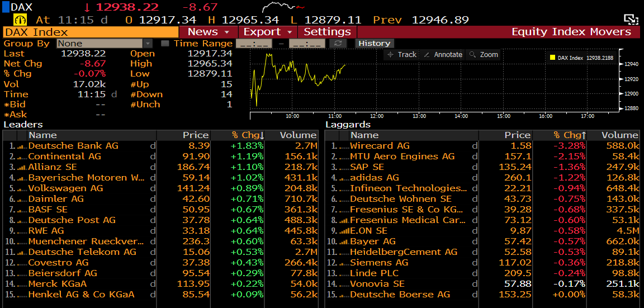Click the Laggards Volume column header

point(614,135)
